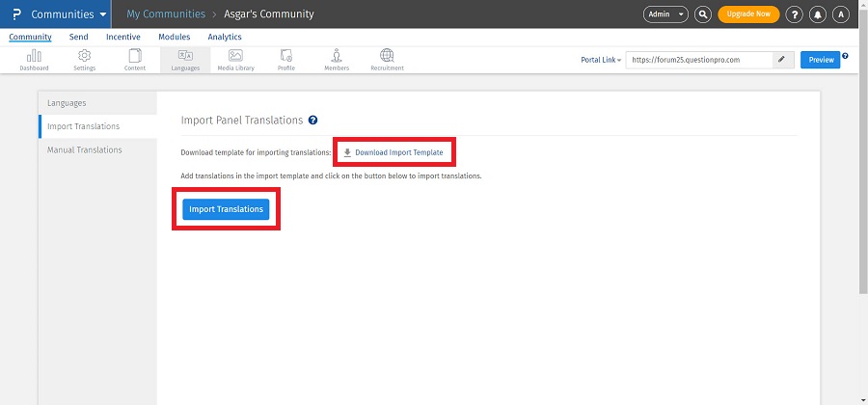Screen dimensions: 868x405
Task: Switch to the Incentive tab
Action: pyautogui.click(x=123, y=37)
